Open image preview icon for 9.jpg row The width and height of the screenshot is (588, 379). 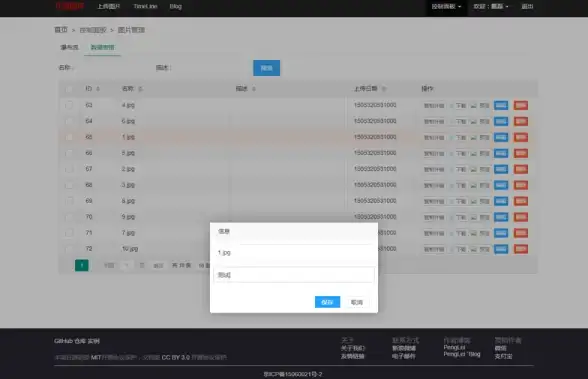coord(474,217)
